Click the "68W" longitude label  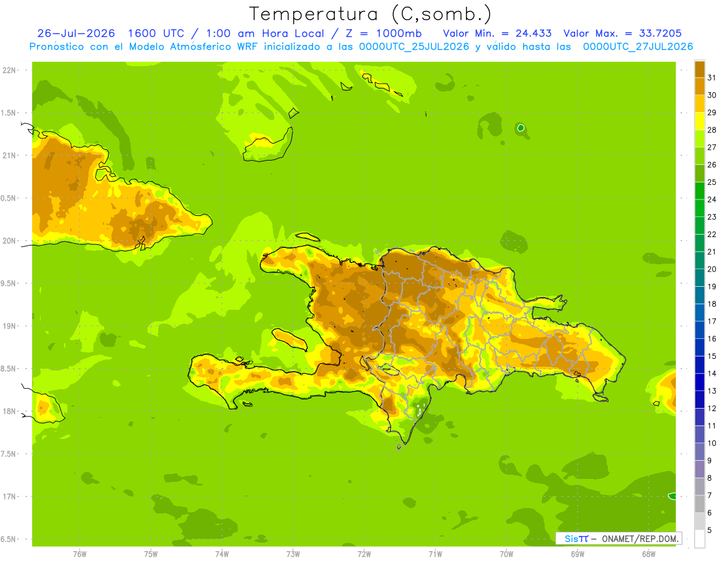[649, 554]
